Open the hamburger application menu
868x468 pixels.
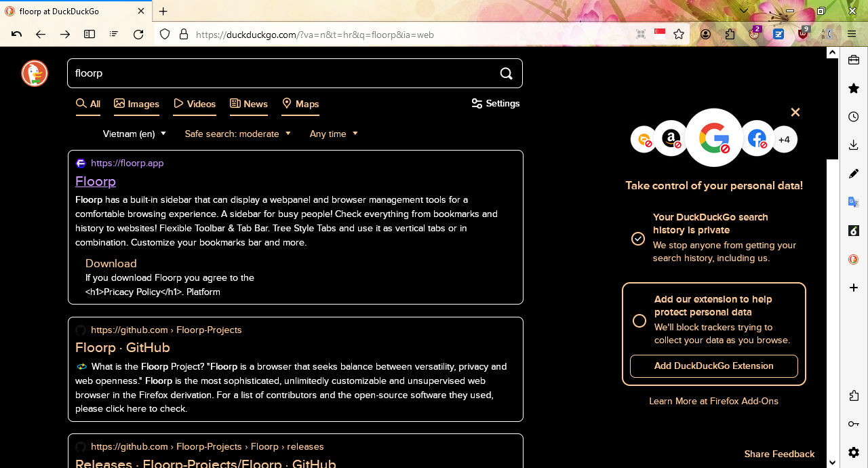pos(852,34)
